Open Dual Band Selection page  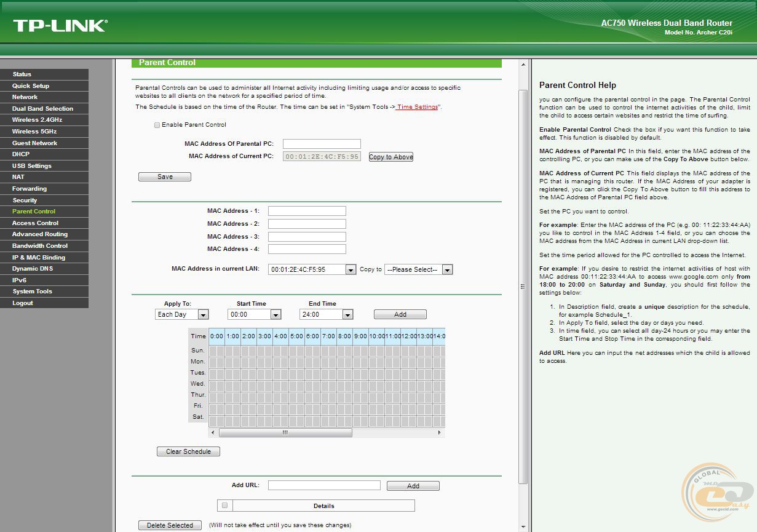pyautogui.click(x=44, y=109)
